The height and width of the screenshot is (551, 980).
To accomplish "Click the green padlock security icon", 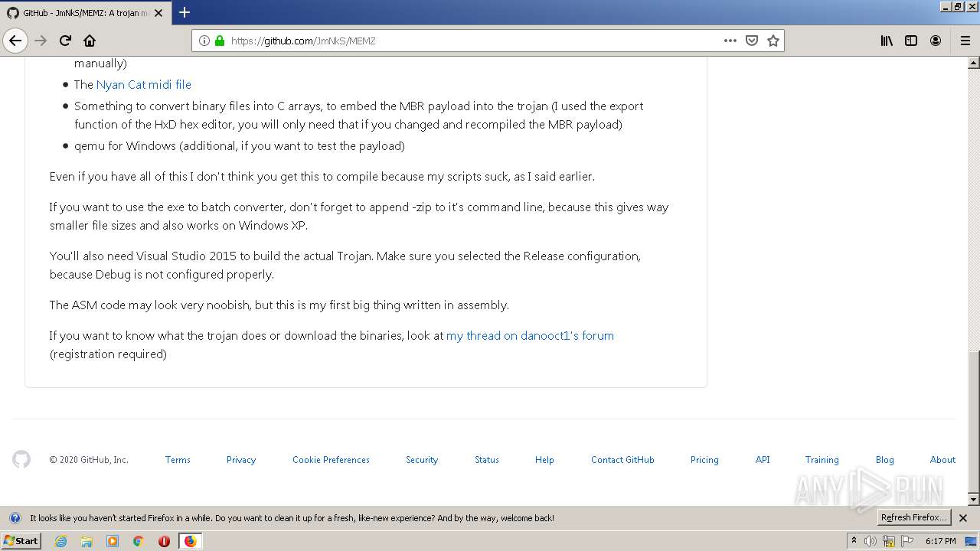I will [x=220, y=41].
